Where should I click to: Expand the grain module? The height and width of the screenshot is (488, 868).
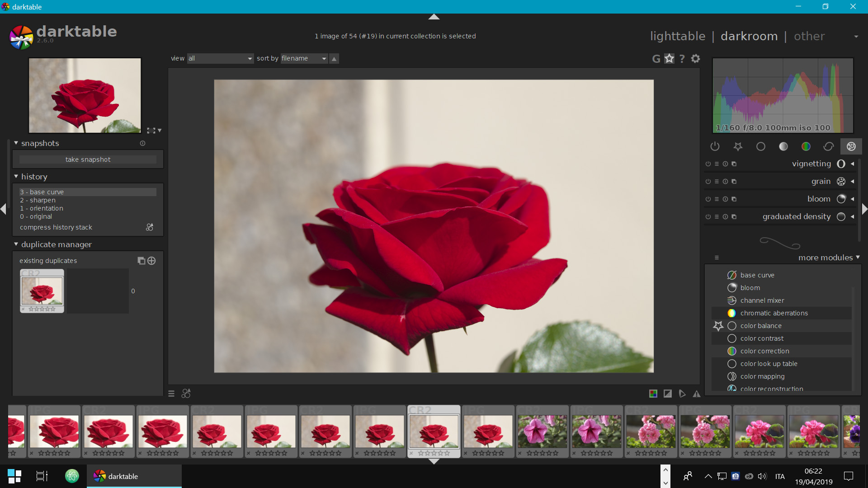853,182
